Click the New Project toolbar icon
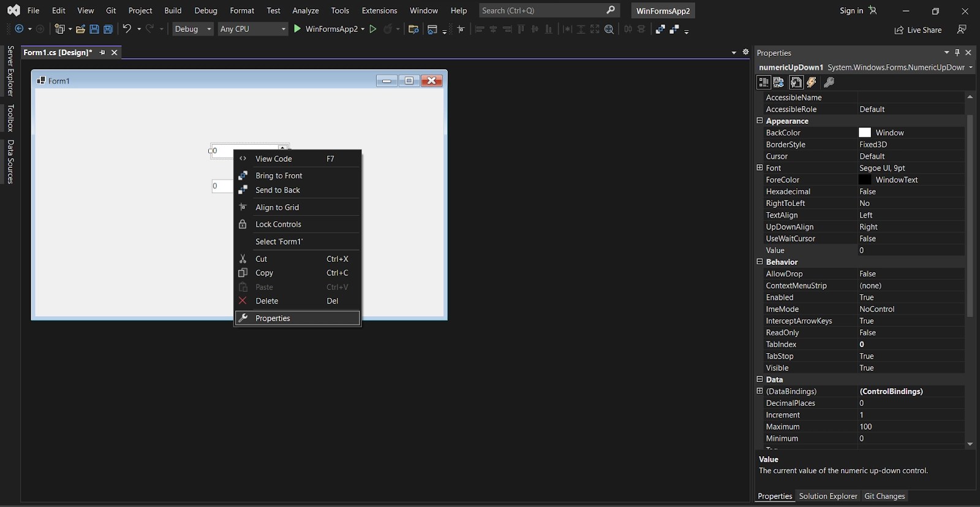Screen dimensions: 980x507 point(59,29)
